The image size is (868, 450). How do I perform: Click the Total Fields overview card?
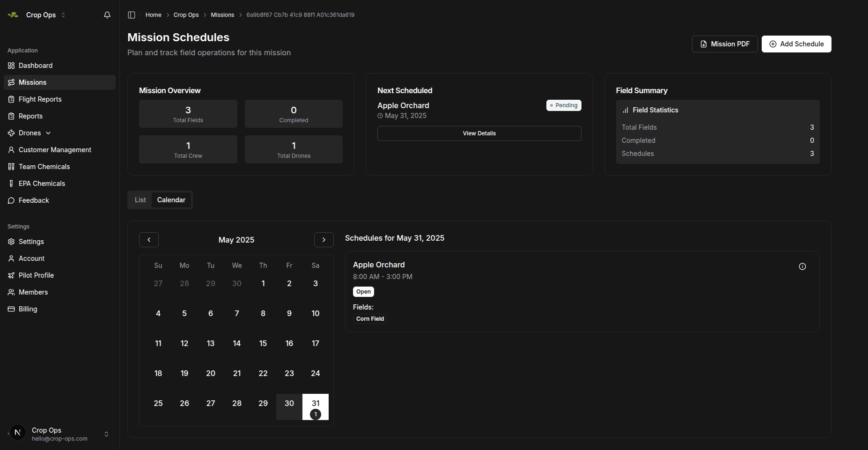coord(188,114)
